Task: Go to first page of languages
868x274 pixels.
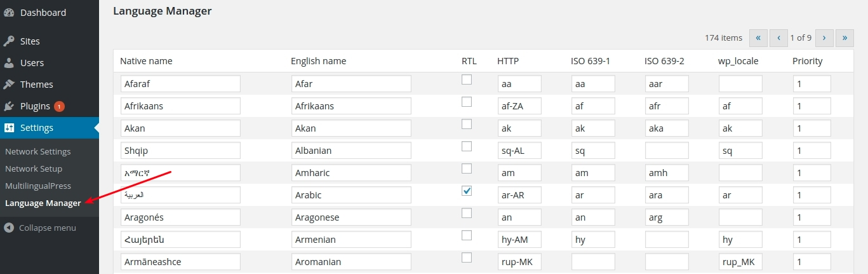Action: click(758, 38)
